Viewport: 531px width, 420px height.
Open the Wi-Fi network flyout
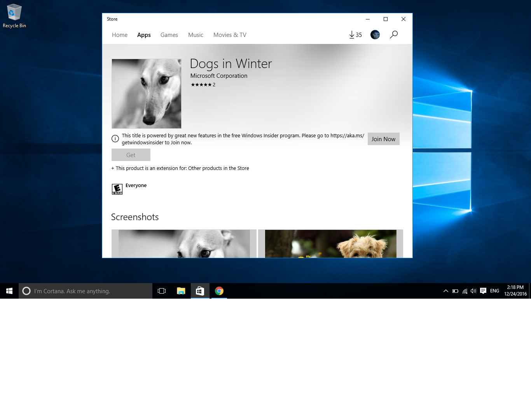(465, 291)
